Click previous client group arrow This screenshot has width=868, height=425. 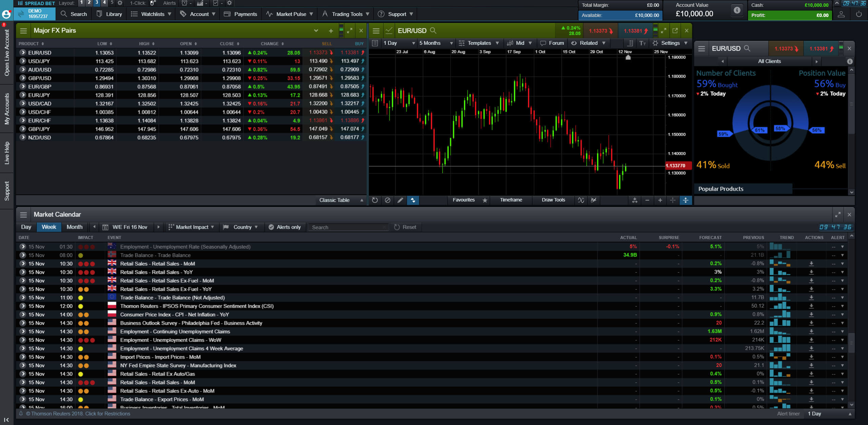coord(723,61)
